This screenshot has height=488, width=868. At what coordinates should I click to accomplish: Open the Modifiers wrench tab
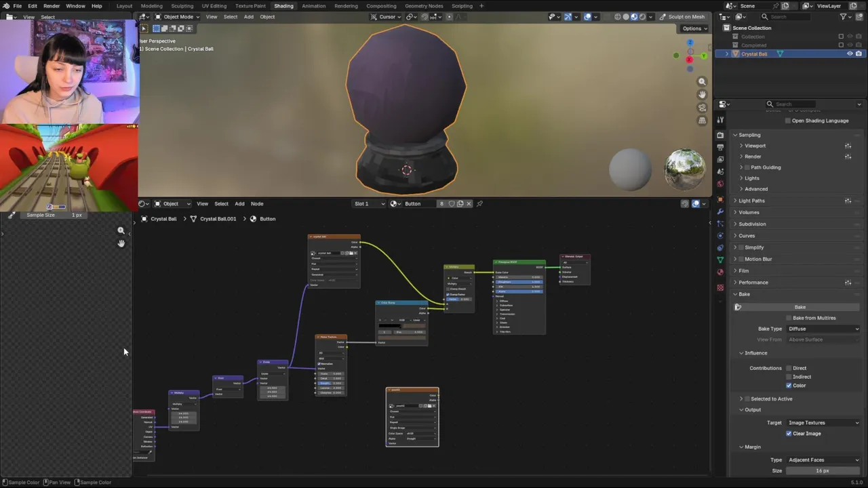pyautogui.click(x=720, y=211)
